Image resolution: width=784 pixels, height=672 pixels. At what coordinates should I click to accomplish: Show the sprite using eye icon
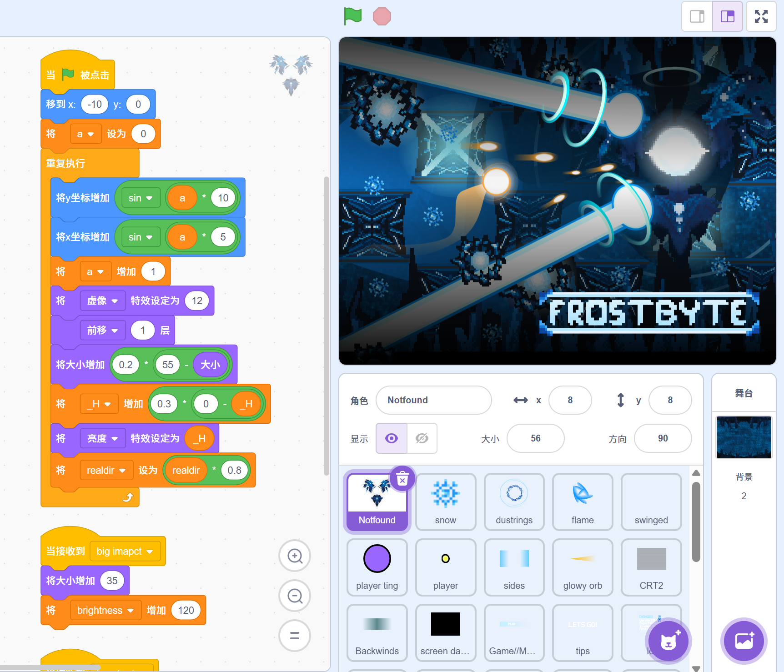(x=392, y=438)
